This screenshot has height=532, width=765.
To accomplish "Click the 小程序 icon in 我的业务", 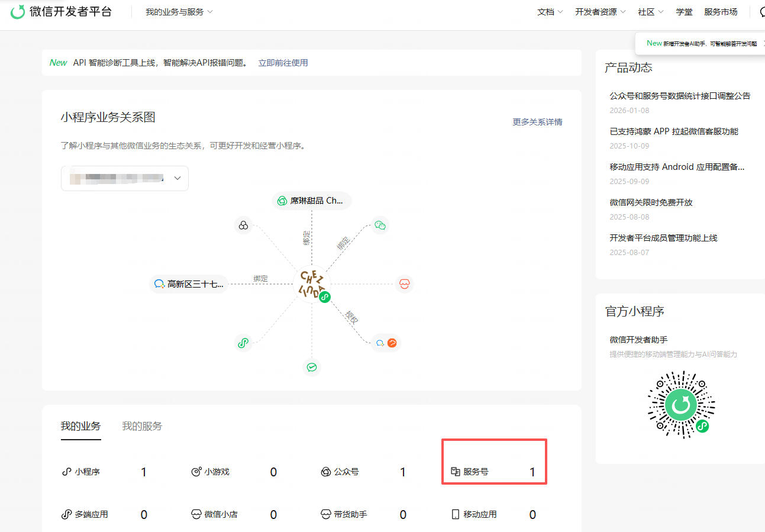I will [x=66, y=472].
